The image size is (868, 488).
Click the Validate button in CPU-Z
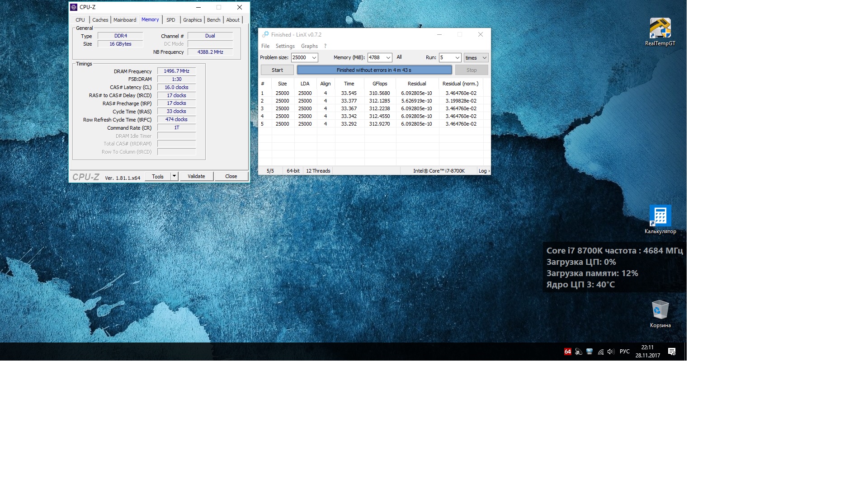coord(196,176)
